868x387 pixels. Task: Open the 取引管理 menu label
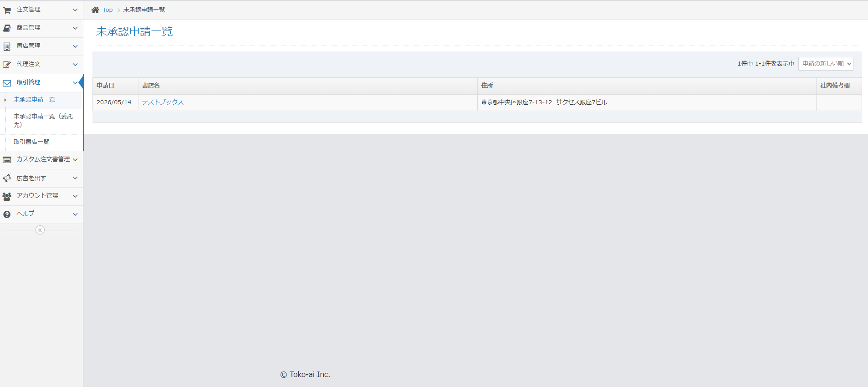click(28, 82)
